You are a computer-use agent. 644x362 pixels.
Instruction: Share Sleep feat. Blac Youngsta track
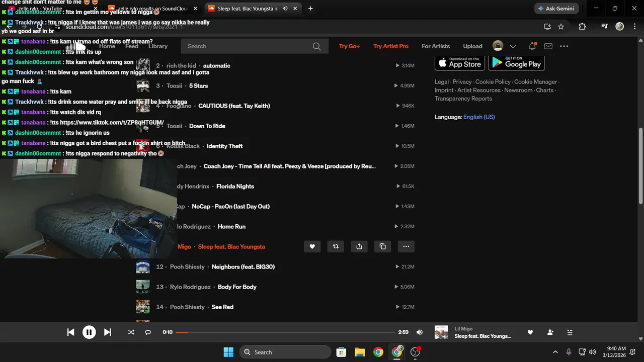[359, 246]
